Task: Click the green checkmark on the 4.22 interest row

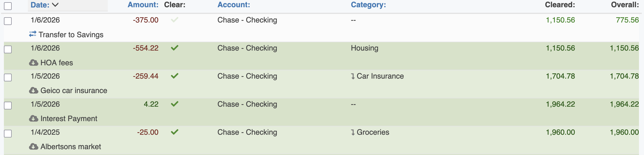Action: pos(175,104)
